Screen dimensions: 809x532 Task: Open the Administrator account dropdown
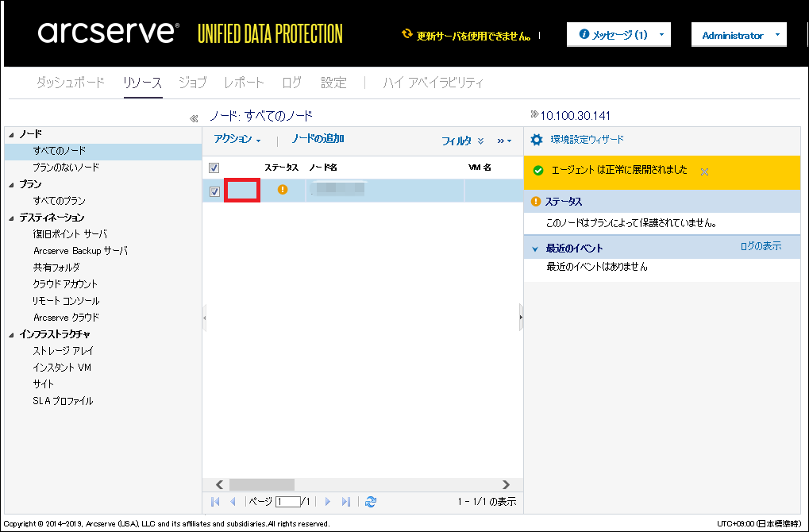pyautogui.click(x=739, y=35)
